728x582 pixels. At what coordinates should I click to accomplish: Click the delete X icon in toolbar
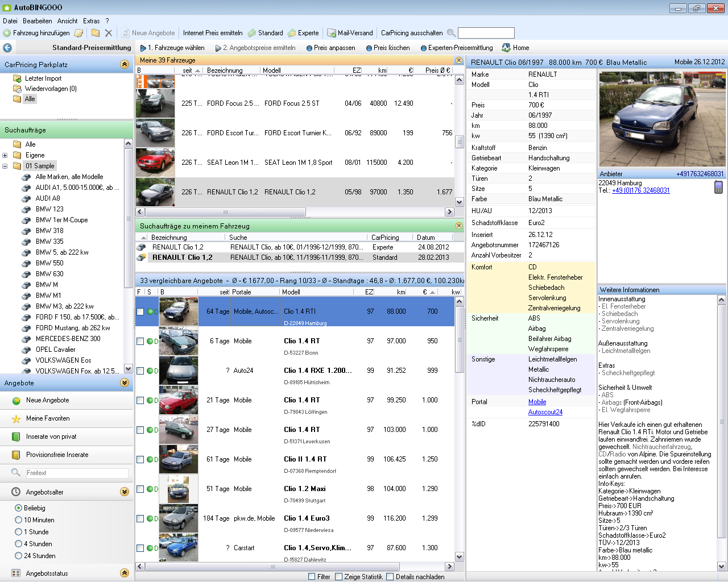(x=109, y=33)
